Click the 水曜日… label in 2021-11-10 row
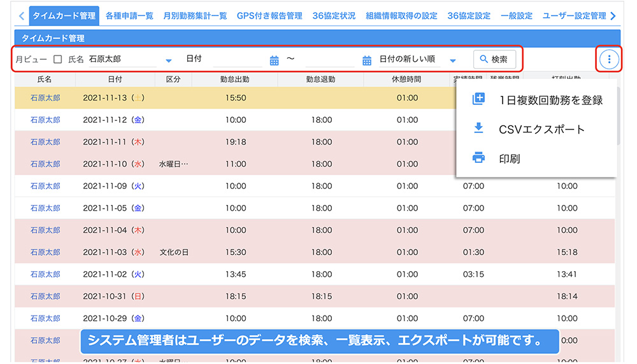 (x=173, y=164)
